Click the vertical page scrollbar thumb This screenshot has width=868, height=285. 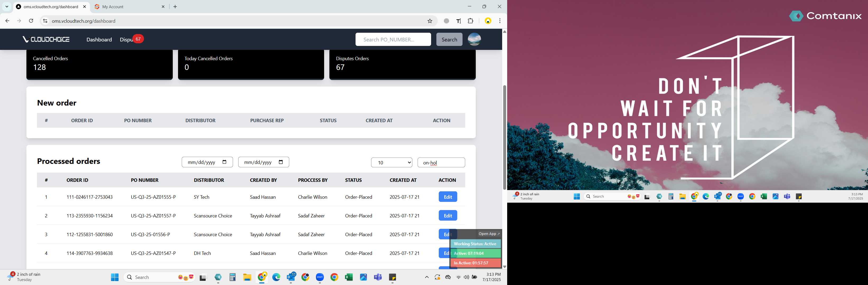point(505,137)
